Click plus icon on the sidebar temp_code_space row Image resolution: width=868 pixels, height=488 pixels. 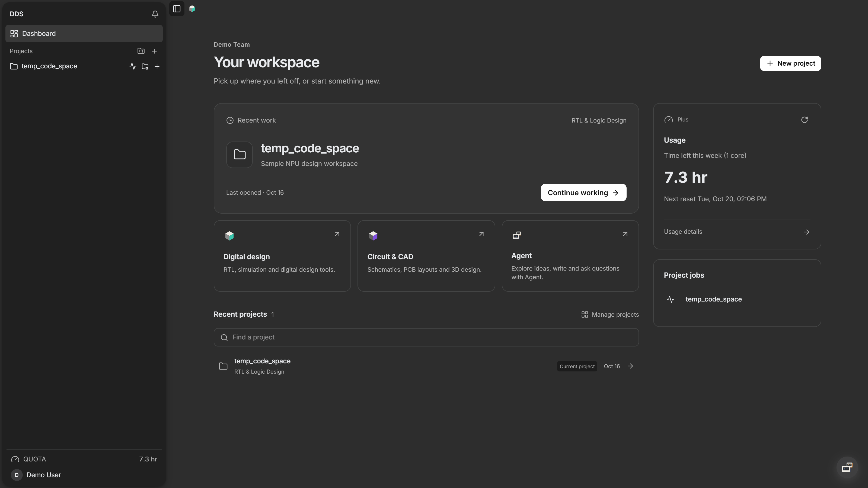[x=157, y=66]
